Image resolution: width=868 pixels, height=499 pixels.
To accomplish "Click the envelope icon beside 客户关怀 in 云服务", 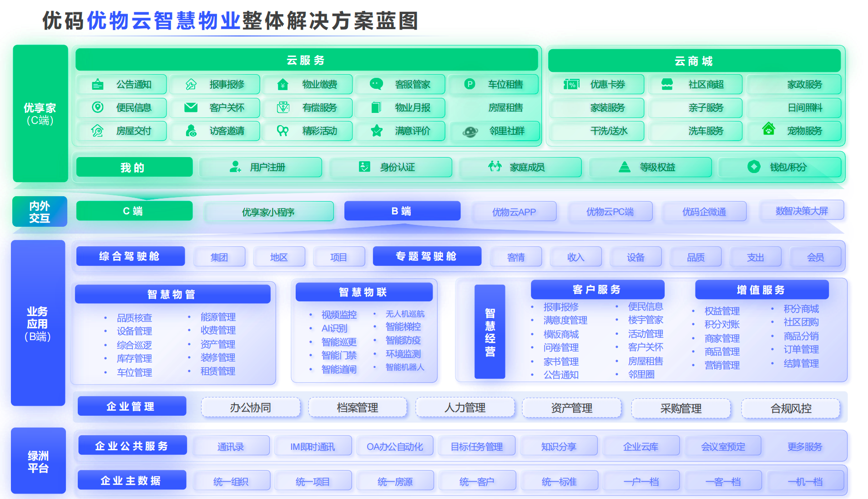I will (191, 107).
